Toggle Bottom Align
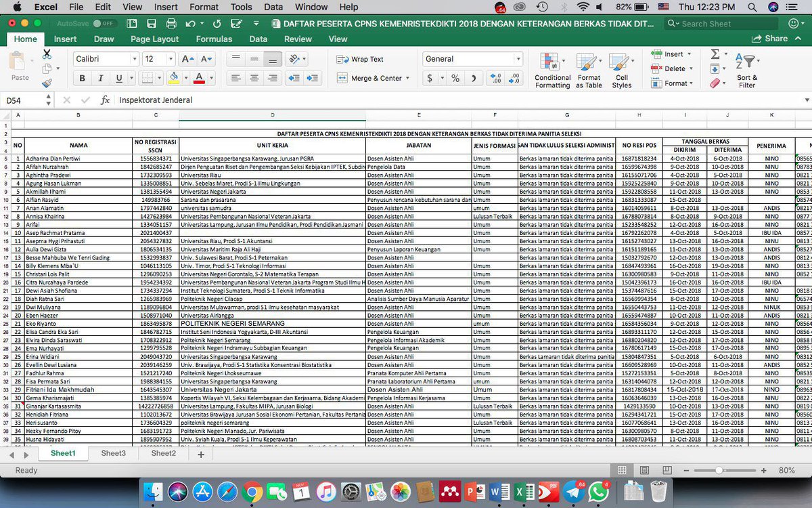This screenshot has height=508, width=812. click(272, 59)
